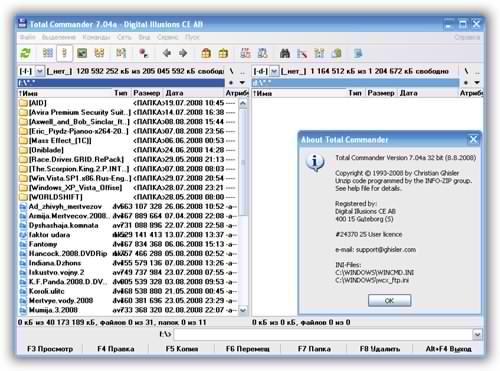Click the directory tree toolbar icon
The image size is (500, 371).
pyautogui.click(x=100, y=53)
